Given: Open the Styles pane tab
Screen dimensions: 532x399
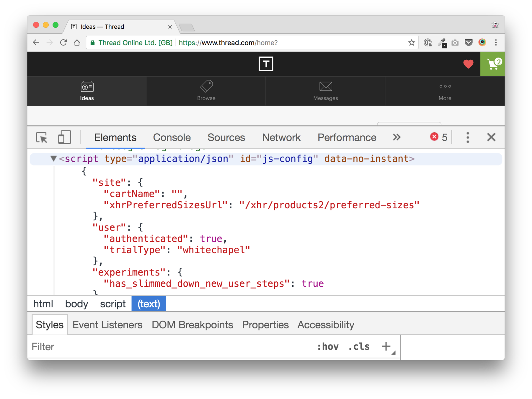Looking at the screenshot, I should 50,325.
